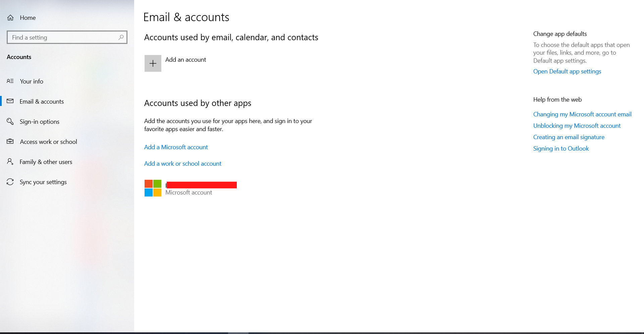
Task: Select the Your info sidebar icon
Action: [x=10, y=81]
